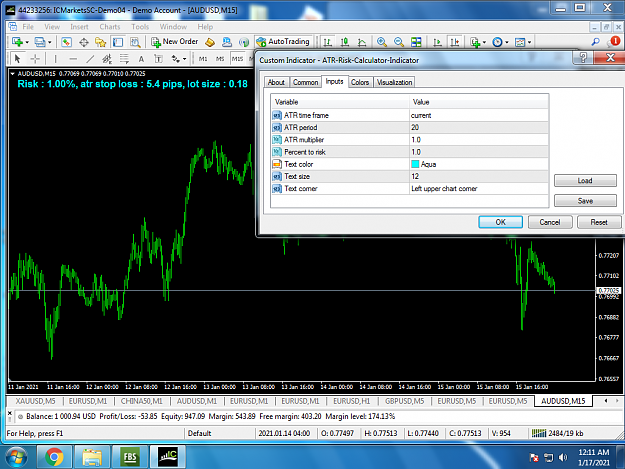Select the Fibonacci retracement tool
The height and width of the screenshot is (469, 625).
click(124, 59)
